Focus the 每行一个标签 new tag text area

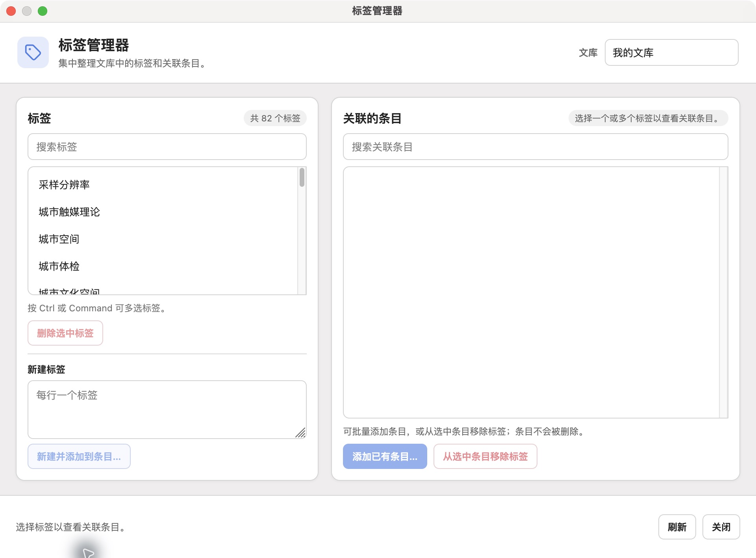[x=167, y=409]
